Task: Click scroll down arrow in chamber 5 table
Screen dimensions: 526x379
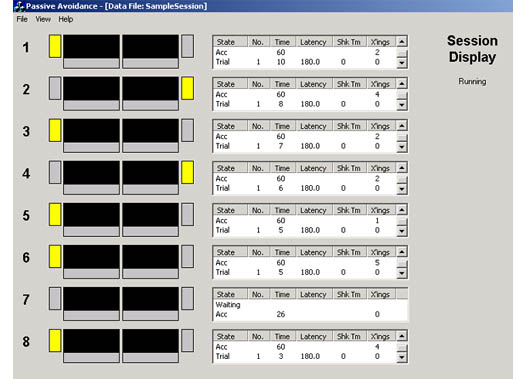Action: coord(402,231)
